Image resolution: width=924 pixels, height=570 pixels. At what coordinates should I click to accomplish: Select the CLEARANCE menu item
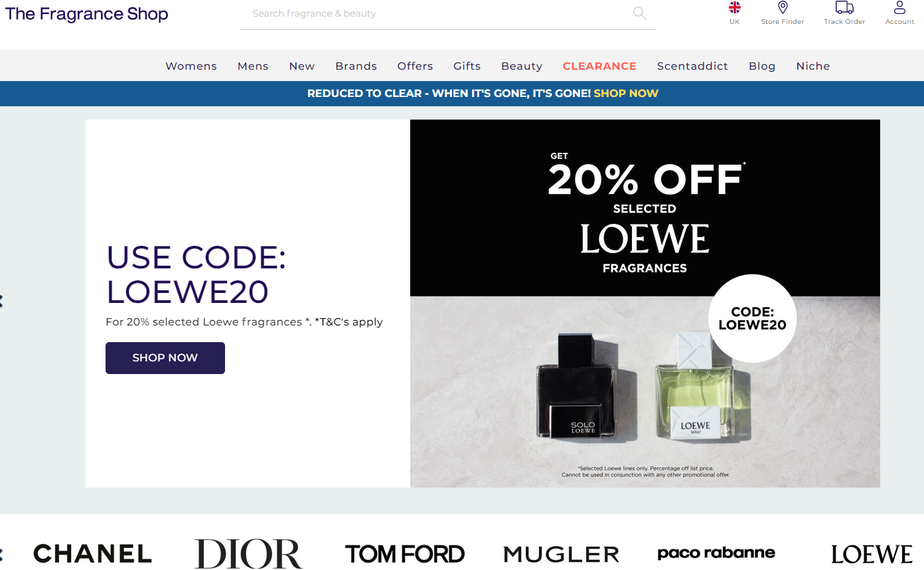tap(599, 66)
